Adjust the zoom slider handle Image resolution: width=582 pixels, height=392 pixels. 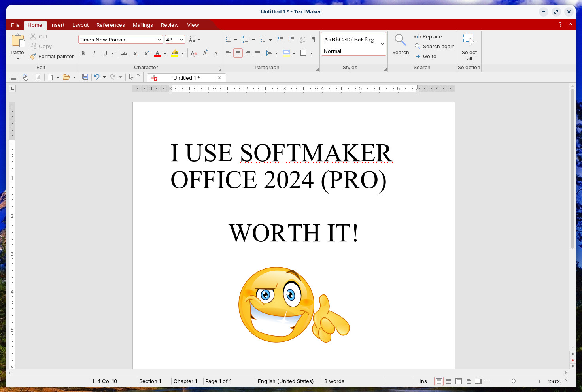(514, 381)
